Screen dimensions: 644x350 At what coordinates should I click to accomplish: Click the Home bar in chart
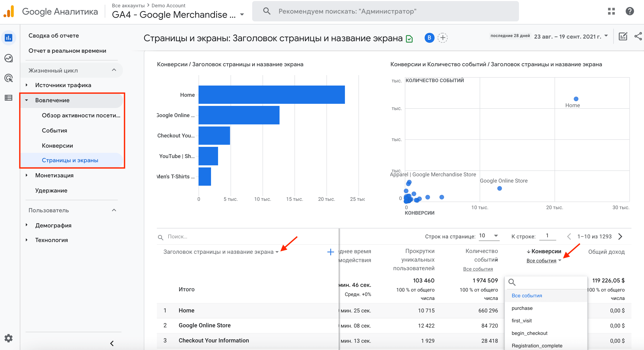click(x=271, y=94)
